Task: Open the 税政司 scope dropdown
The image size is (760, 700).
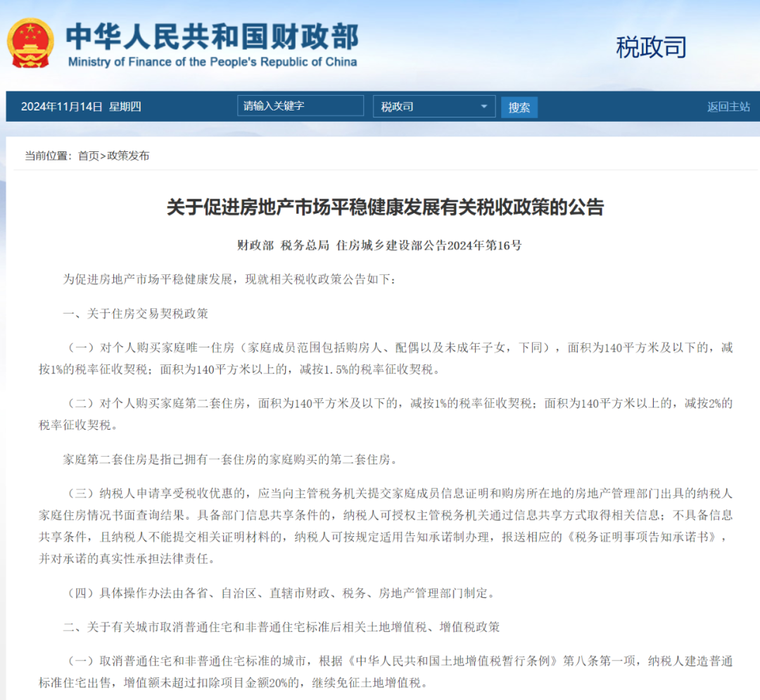Action: point(434,106)
